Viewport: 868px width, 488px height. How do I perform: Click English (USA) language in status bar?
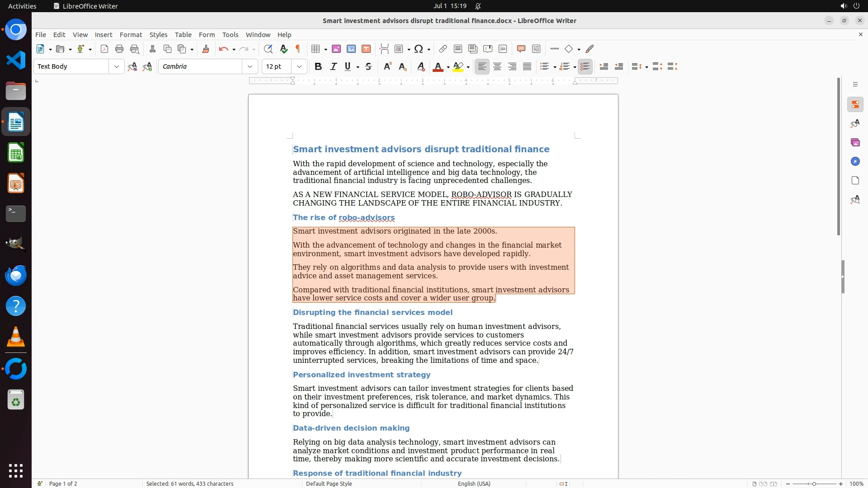474,483
